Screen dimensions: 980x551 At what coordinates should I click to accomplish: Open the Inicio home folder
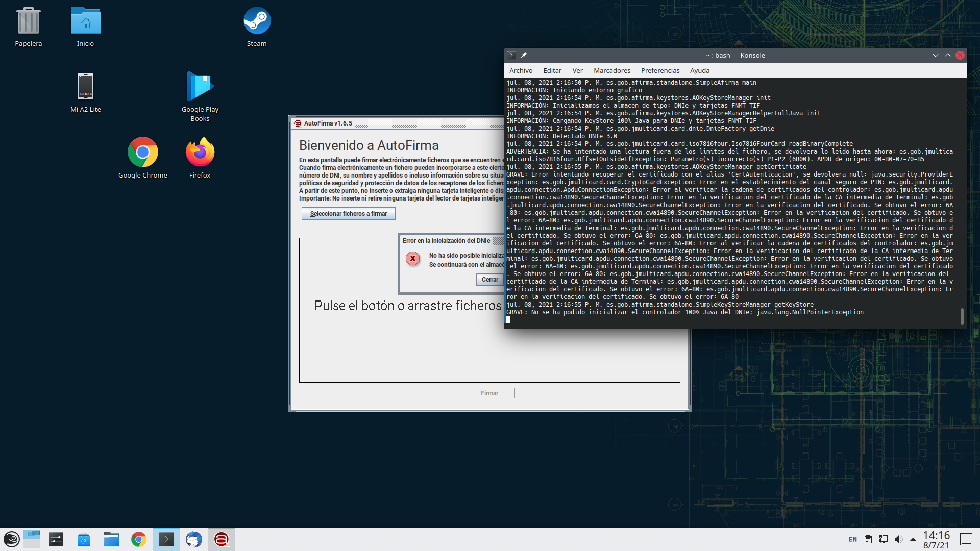[x=85, y=21]
